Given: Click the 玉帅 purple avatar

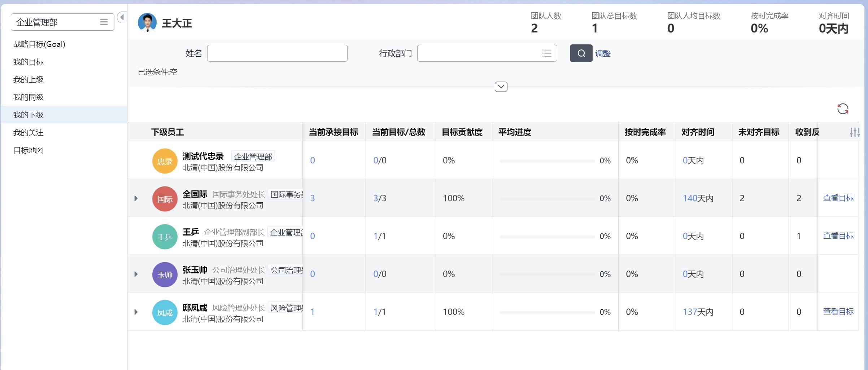Looking at the screenshot, I should (165, 275).
